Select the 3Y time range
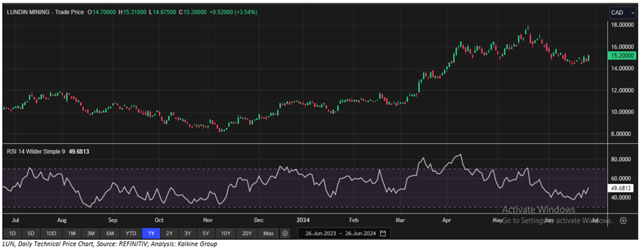The height and width of the screenshot is (249, 644). (188, 233)
